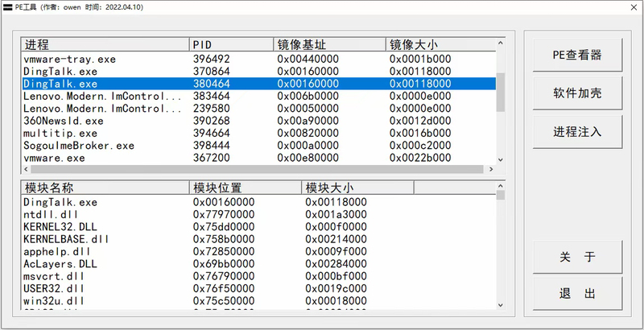Select Lenovo.Modern.ImControl row PID 383464

pos(258,96)
